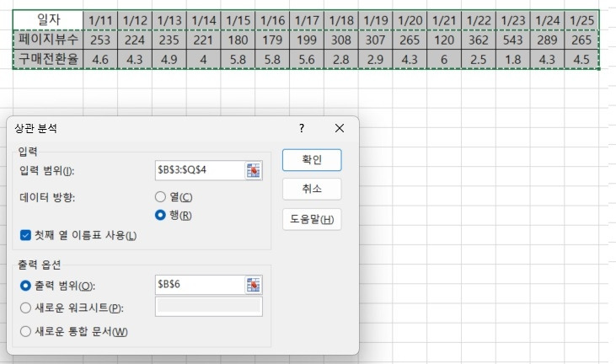
Task: Select the page view cell with 543
Action: pyautogui.click(x=513, y=40)
